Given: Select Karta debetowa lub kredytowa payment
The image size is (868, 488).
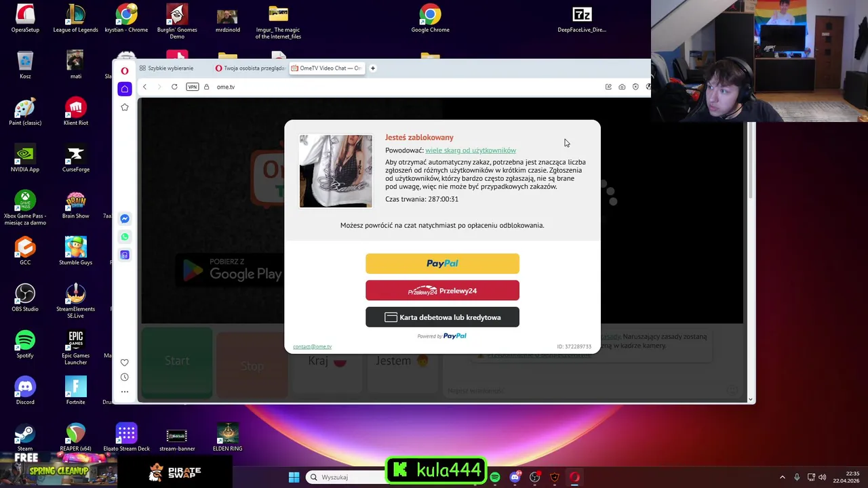Looking at the screenshot, I should click(x=442, y=317).
